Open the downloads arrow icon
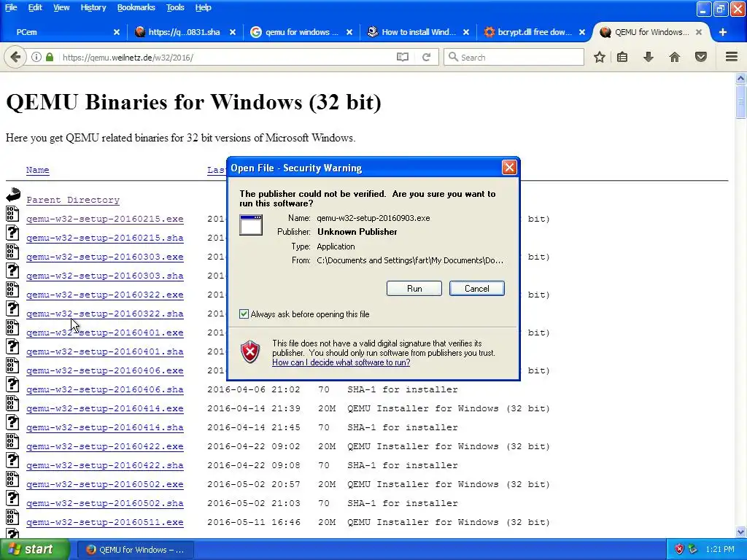This screenshot has height=560, width=747. click(x=649, y=57)
